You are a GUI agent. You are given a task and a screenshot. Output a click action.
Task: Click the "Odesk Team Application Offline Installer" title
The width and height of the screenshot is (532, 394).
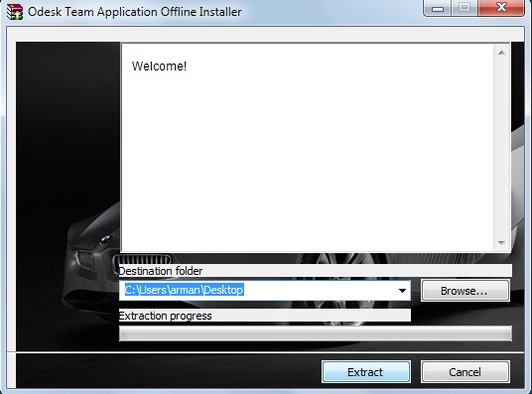coord(135,12)
